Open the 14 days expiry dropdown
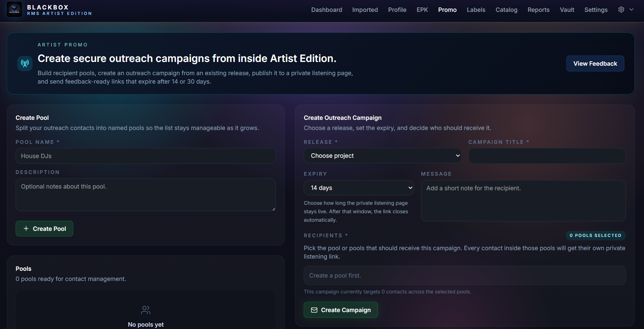Viewport: 644px width, 329px height. click(x=359, y=188)
